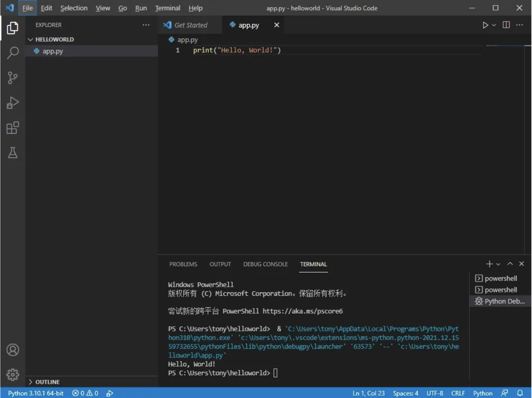Open the Run and Debug view
This screenshot has height=398, width=532.
coord(13,103)
